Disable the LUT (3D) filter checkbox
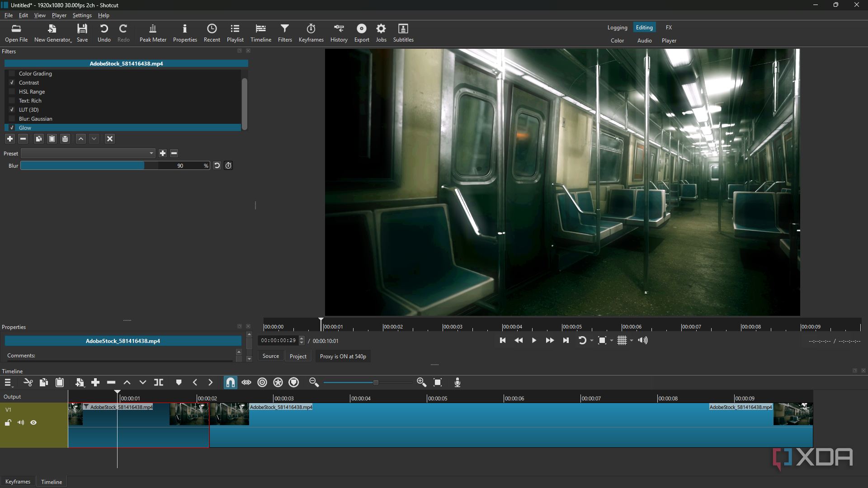 [12, 109]
